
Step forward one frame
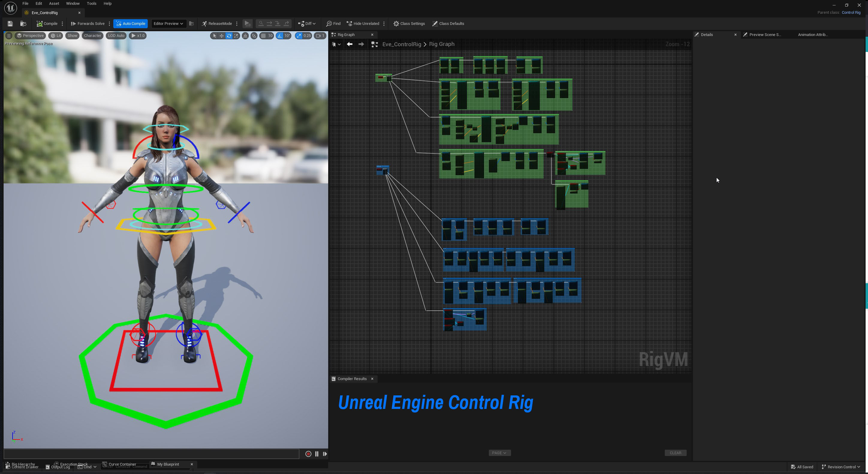tap(325, 454)
